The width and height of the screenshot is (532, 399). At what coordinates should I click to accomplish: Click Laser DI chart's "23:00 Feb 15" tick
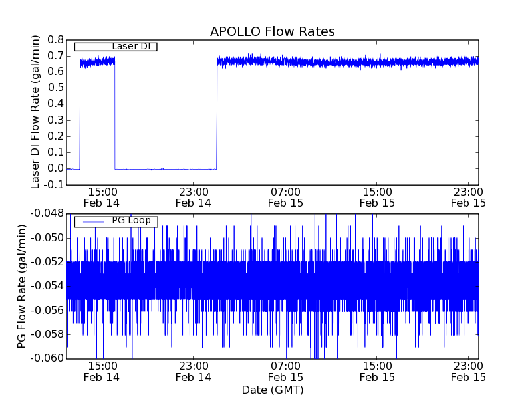(469, 198)
